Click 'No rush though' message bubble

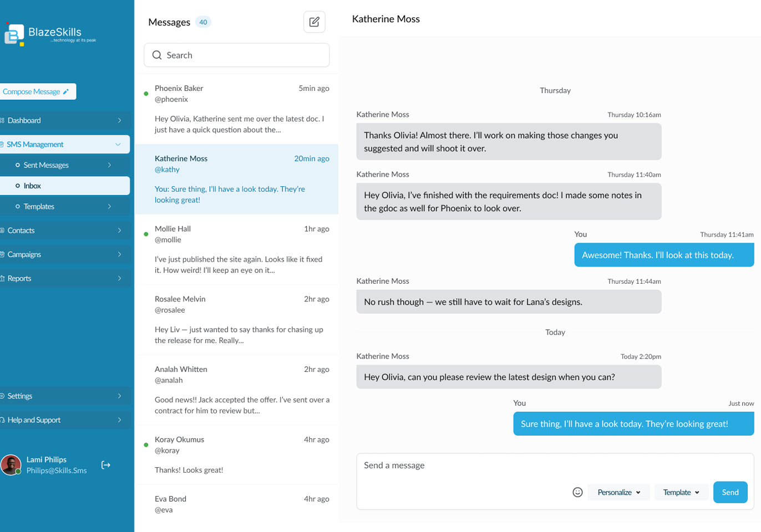coord(509,302)
